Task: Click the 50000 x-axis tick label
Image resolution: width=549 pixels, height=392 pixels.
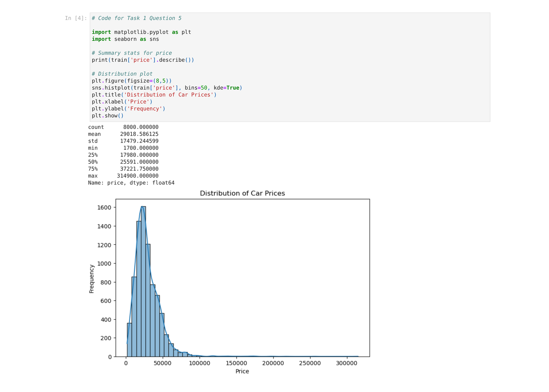Action: coord(162,363)
